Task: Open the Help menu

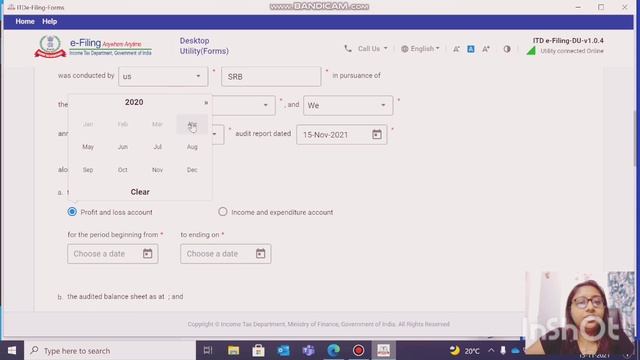Action: 49,22
